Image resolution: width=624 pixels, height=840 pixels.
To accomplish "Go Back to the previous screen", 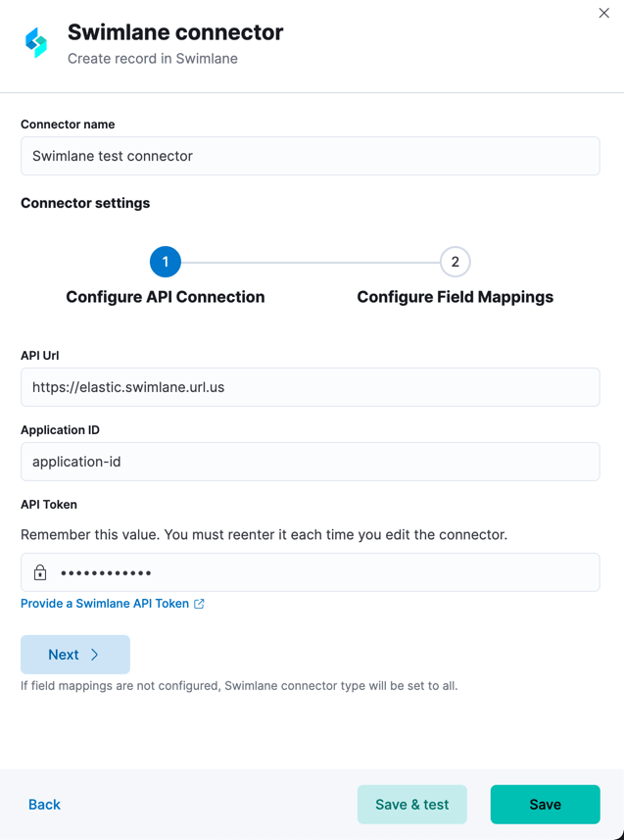I will tap(44, 805).
